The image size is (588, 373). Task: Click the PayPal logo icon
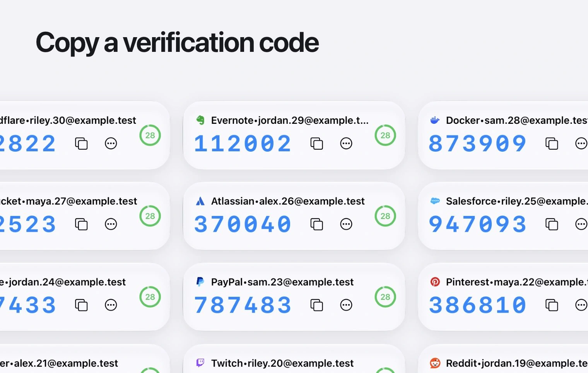tap(200, 282)
